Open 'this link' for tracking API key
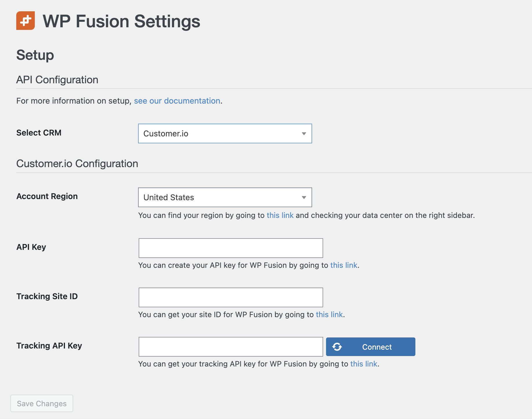 [x=363, y=364]
